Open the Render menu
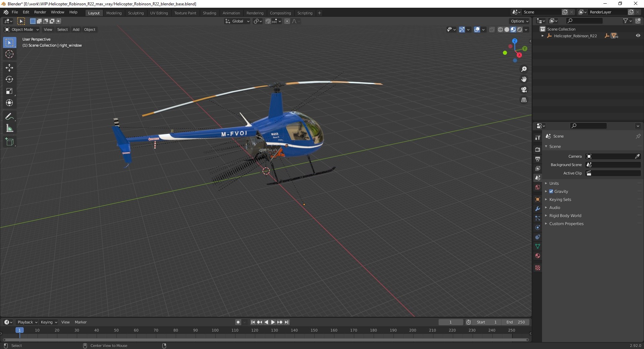 (40, 12)
